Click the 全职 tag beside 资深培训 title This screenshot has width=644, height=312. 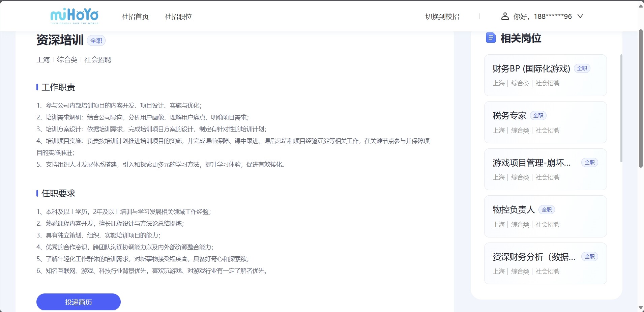tap(96, 40)
